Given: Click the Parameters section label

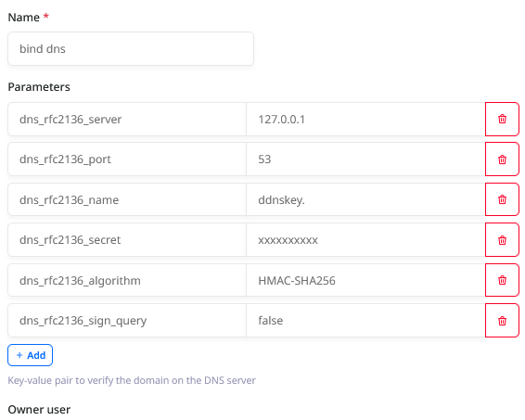Looking at the screenshot, I should pos(39,87).
